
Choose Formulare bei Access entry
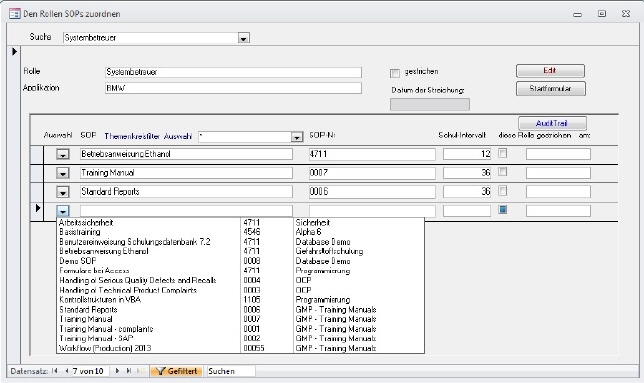tap(240, 271)
